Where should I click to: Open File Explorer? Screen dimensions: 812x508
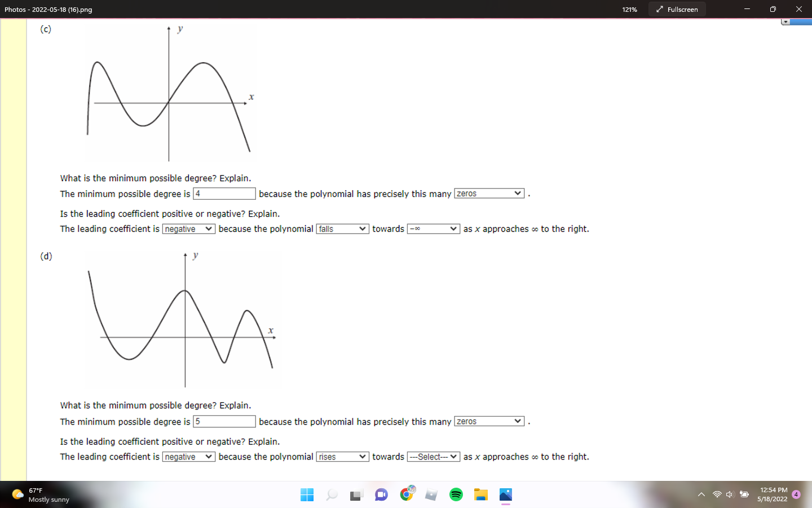(x=480, y=495)
